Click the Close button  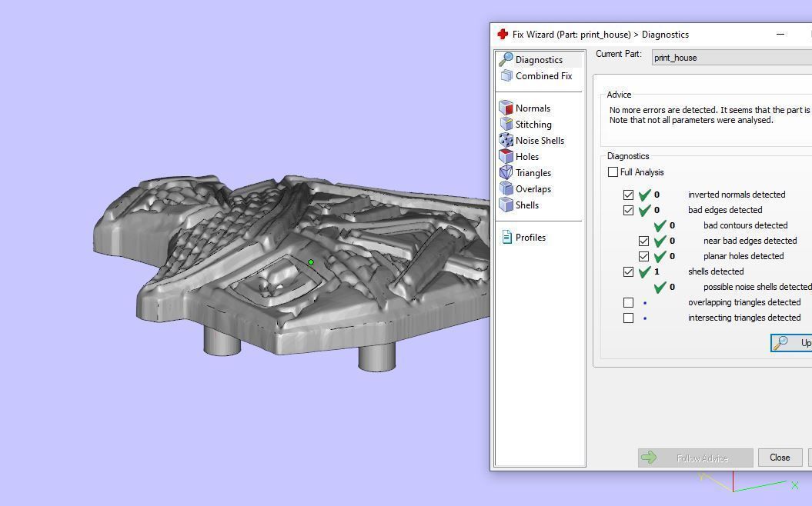click(780, 458)
